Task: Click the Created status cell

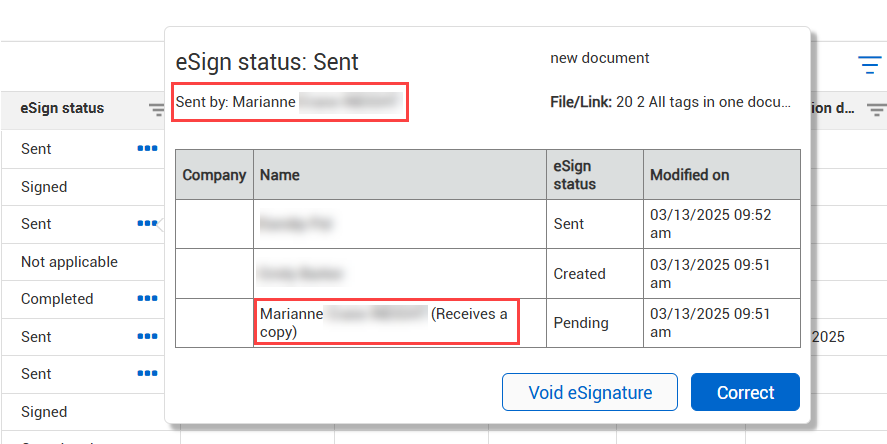Action: (595, 274)
